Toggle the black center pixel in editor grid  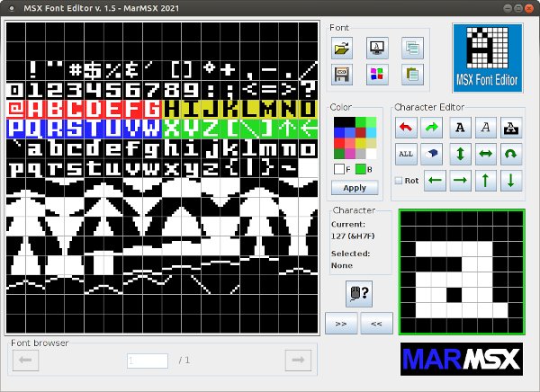454,295
